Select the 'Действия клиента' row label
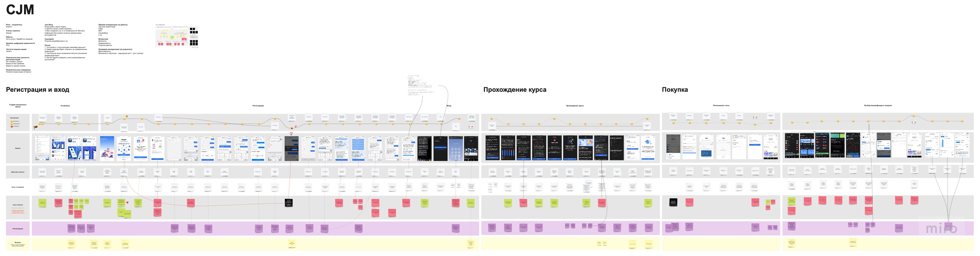980x256 pixels. 18,172
